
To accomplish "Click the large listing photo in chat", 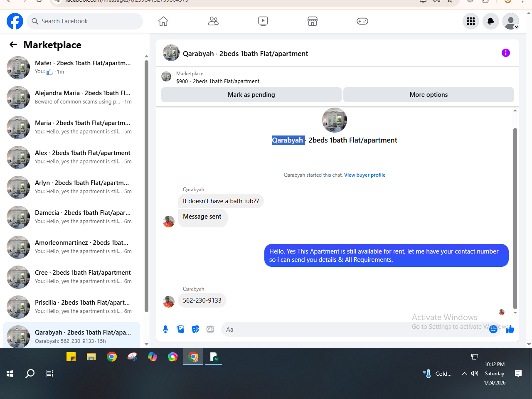I will pyautogui.click(x=335, y=120).
